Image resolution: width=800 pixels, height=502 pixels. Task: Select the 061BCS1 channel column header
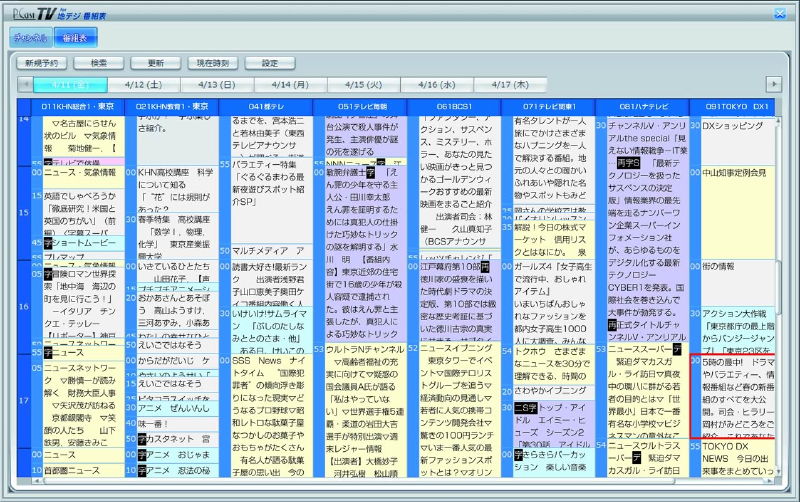pos(453,105)
